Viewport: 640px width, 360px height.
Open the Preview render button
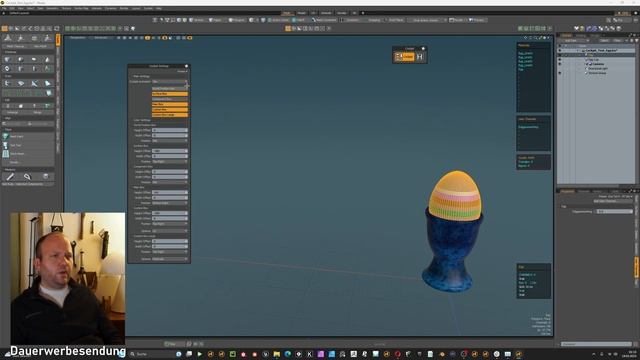pos(476,20)
